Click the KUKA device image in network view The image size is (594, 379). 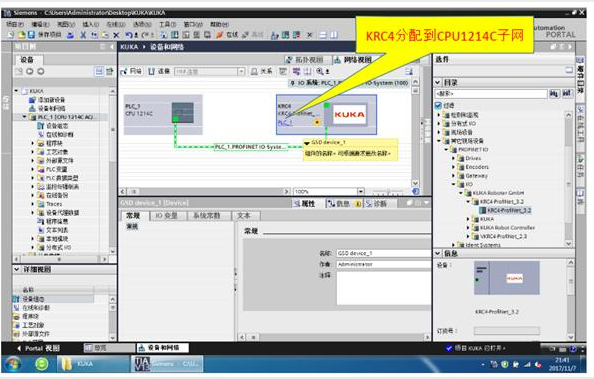coord(349,114)
